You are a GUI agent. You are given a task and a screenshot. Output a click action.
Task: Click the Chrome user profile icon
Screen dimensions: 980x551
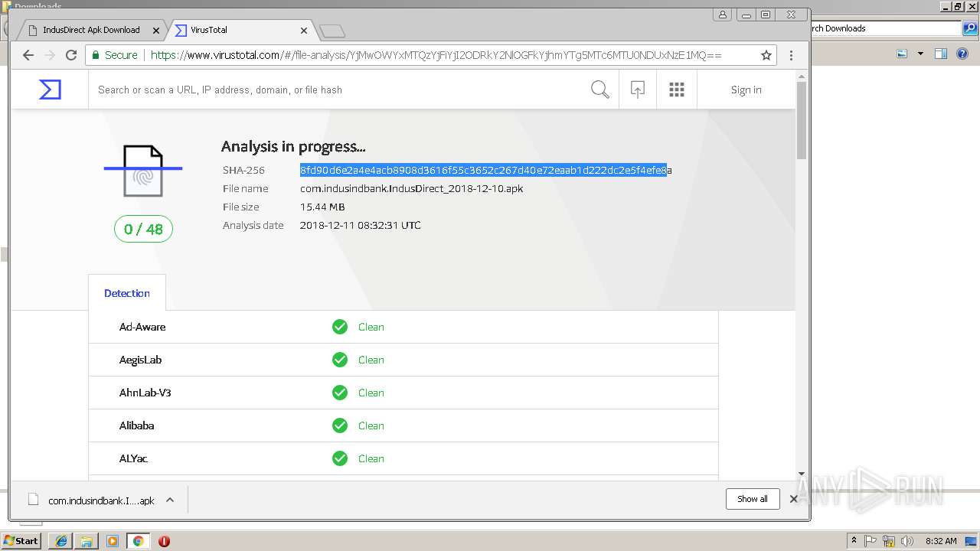pyautogui.click(x=722, y=15)
